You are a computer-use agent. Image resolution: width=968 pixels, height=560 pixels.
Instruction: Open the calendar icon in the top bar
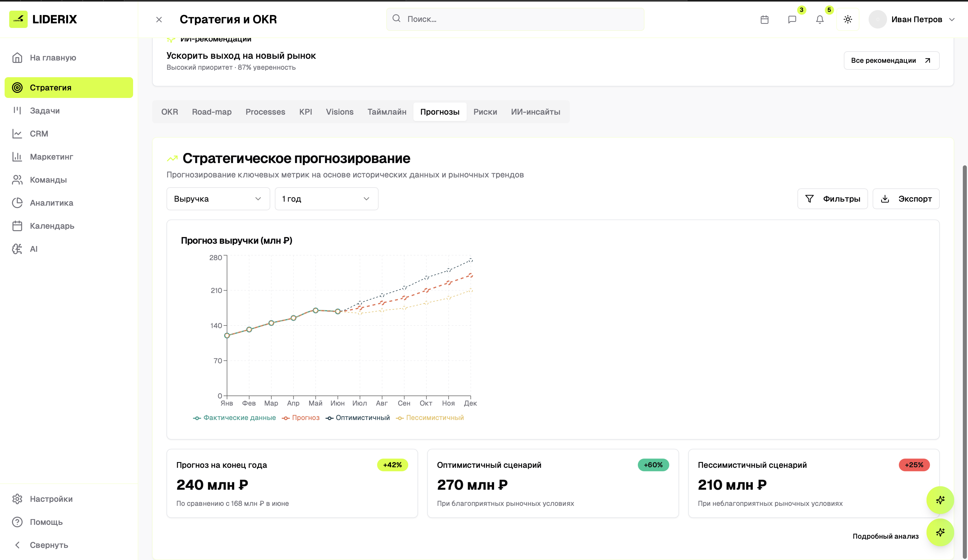click(x=764, y=19)
